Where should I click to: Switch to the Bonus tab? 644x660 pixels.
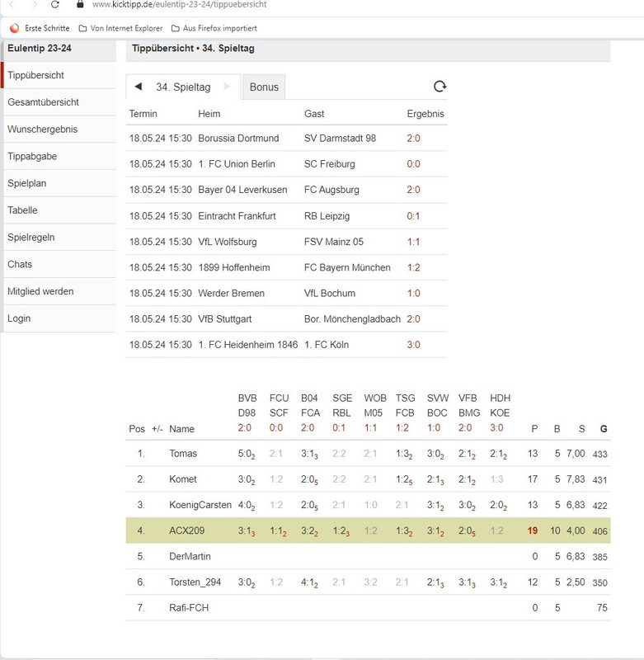point(264,87)
